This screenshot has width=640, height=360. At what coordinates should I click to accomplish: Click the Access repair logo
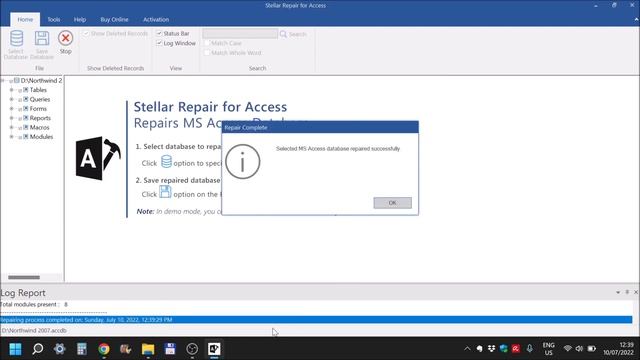point(98,158)
